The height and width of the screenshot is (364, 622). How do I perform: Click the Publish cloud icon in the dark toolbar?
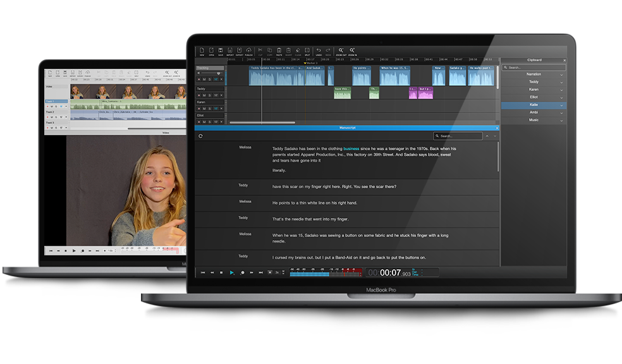click(249, 51)
